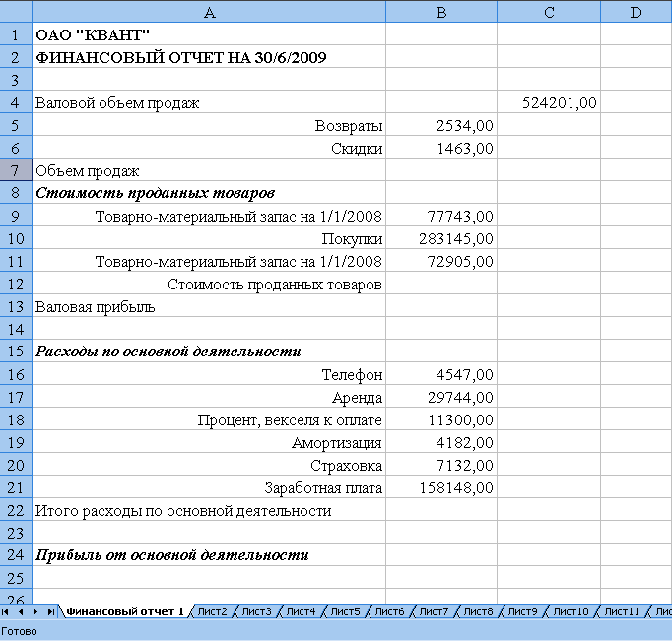Go to previous sheet tab navigation arrow
This screenshot has height=641, width=672.
(20, 611)
